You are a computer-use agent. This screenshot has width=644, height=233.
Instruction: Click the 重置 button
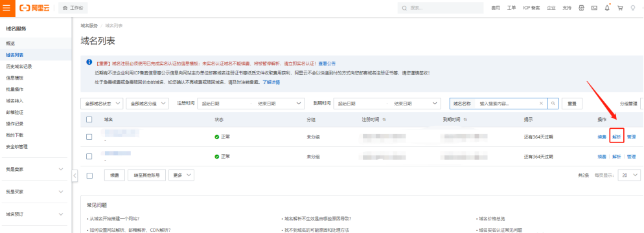pyautogui.click(x=572, y=104)
